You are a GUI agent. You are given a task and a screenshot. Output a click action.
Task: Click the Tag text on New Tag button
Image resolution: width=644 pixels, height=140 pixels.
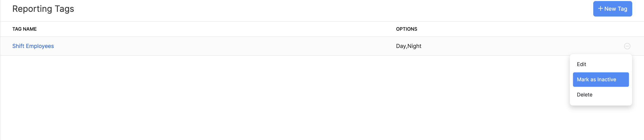(622, 9)
